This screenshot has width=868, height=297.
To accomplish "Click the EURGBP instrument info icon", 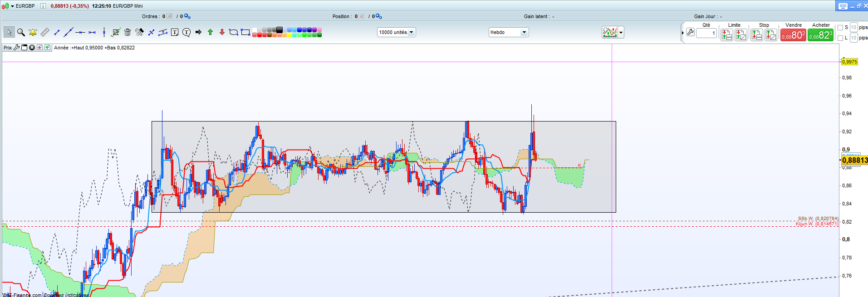I will coord(43,6).
